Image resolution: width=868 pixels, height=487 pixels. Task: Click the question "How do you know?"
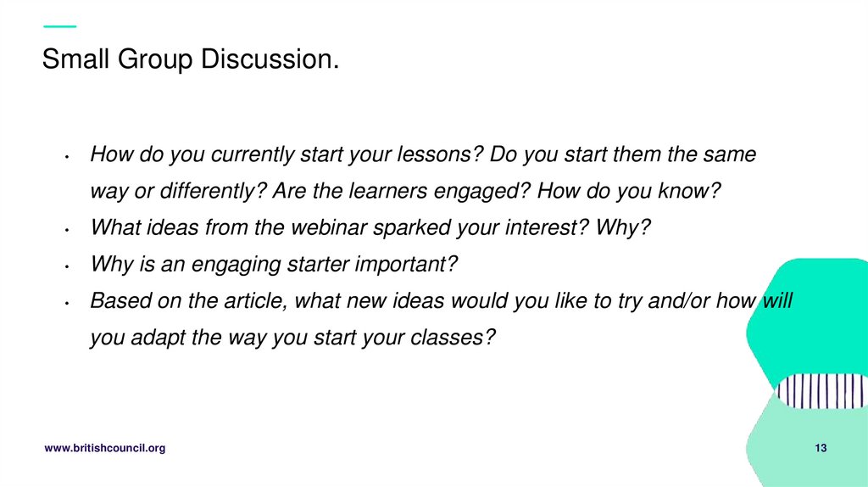click(x=629, y=191)
